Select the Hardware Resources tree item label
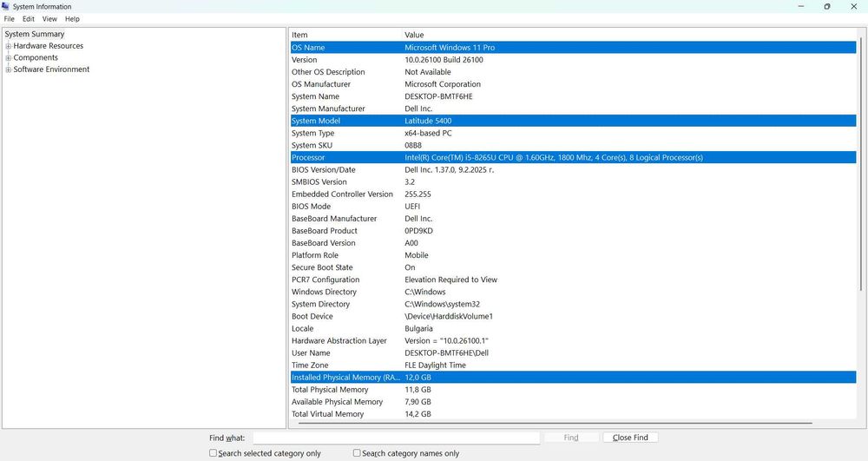Image resolution: width=868 pixels, height=461 pixels. pos(48,46)
